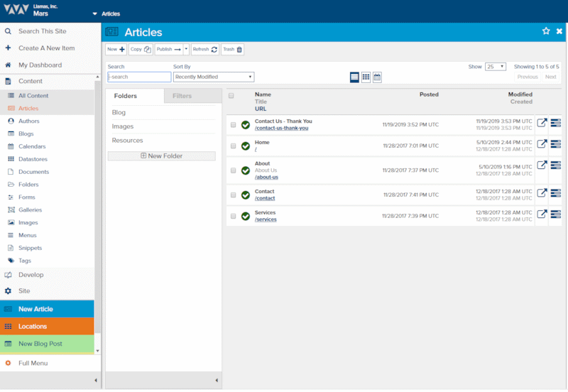The image size is (568, 392).
Task: Click the New Folder button
Action: [x=162, y=156]
